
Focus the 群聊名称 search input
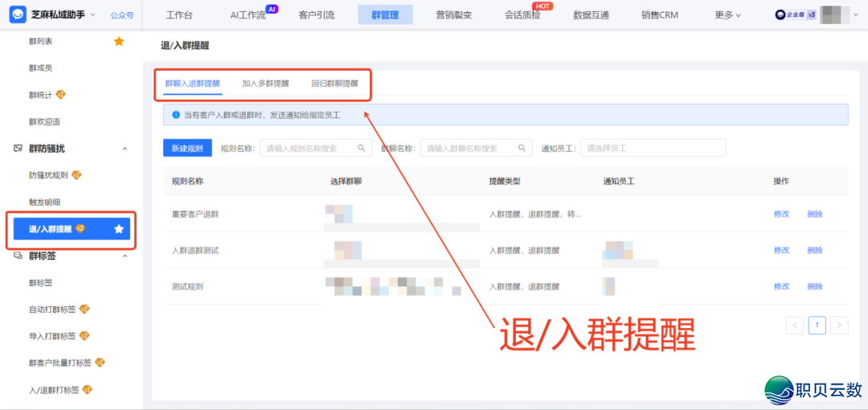476,148
